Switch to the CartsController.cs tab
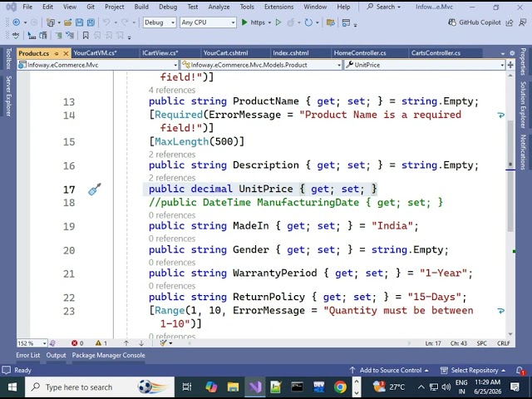 pyautogui.click(x=436, y=53)
